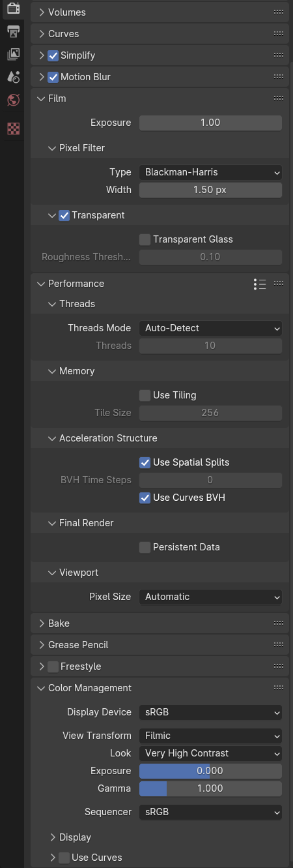
Task: Click the Color Management Gamma slider
Action: pos(210,788)
